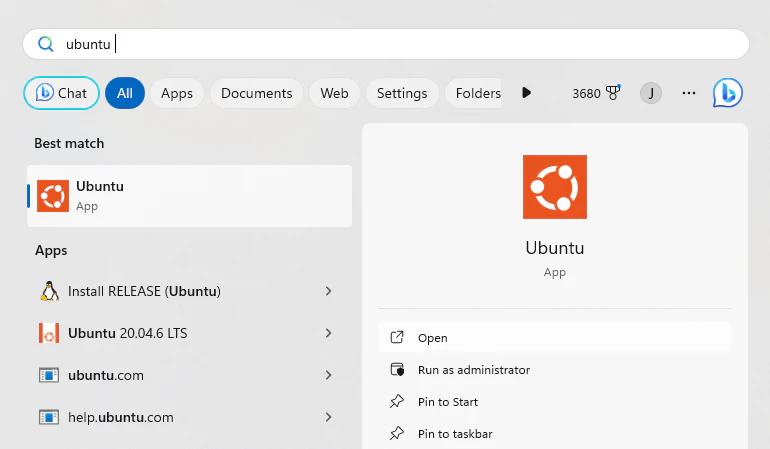Open the Ubuntu App best match result
Image resolution: width=770 pixels, height=449 pixels.
190,196
